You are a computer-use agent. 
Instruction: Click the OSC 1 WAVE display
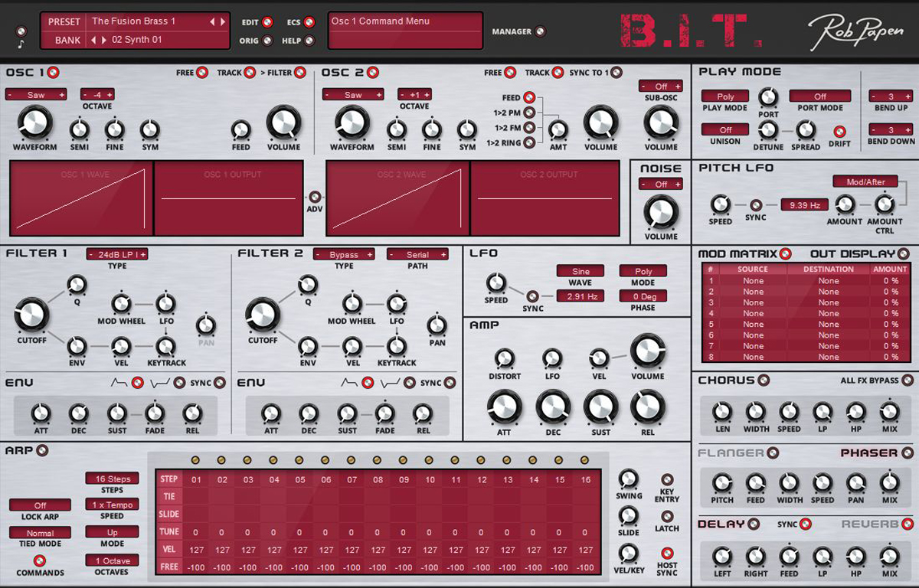(80, 198)
